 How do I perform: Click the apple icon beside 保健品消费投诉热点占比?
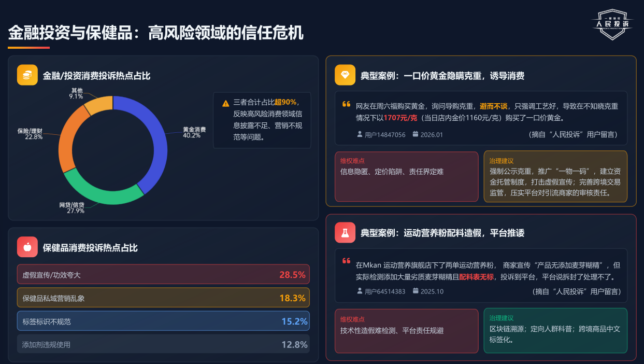(x=27, y=247)
